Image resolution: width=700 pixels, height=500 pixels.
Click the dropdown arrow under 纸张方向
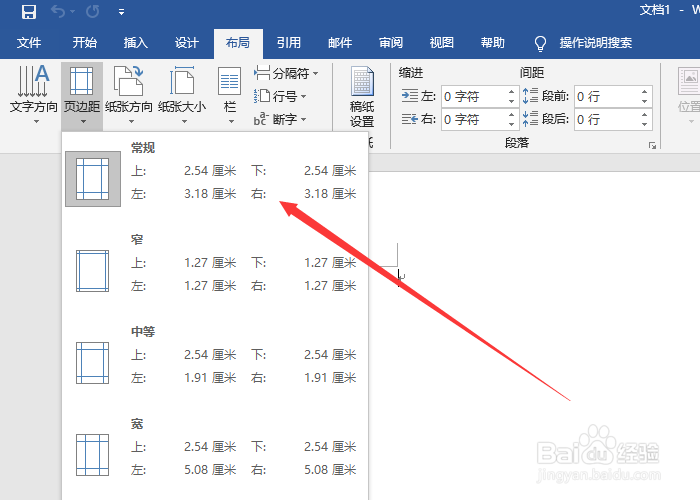click(x=131, y=121)
